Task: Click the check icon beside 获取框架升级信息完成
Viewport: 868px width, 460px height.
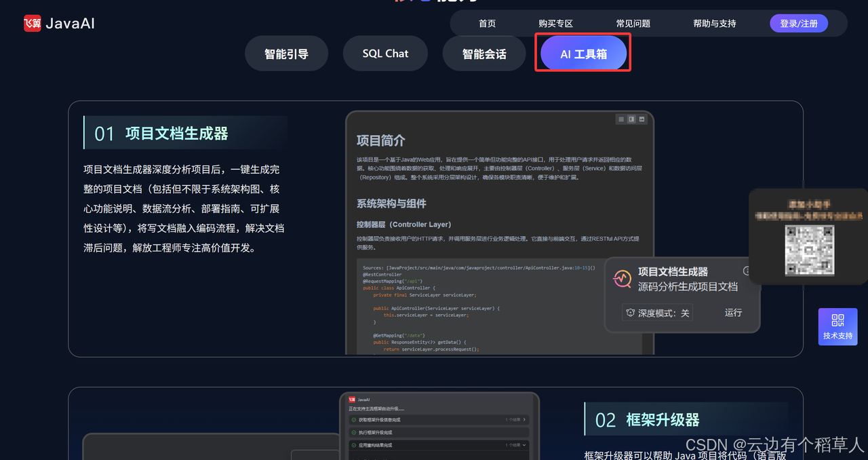Action: [354, 420]
